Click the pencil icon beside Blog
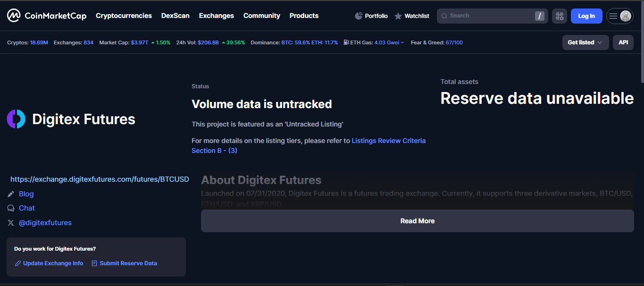The image size is (644, 286). [x=11, y=194]
